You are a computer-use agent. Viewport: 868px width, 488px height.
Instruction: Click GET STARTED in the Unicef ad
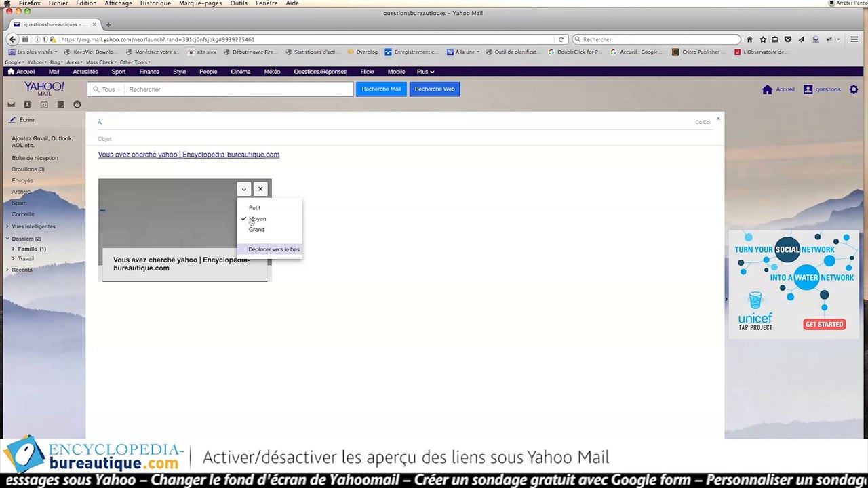(x=824, y=325)
